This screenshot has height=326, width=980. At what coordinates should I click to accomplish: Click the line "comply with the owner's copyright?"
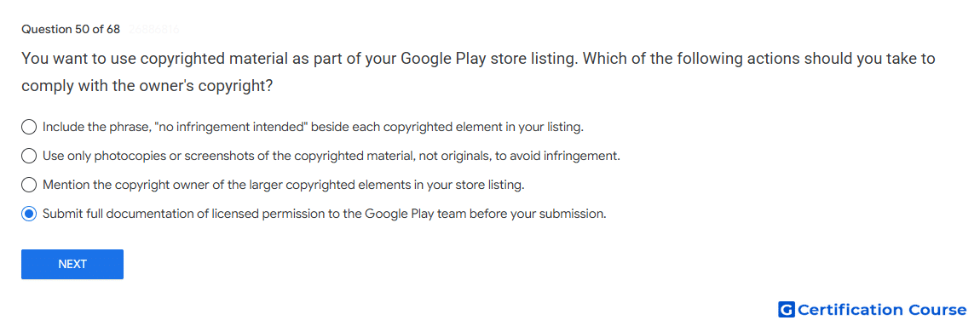tap(147, 86)
